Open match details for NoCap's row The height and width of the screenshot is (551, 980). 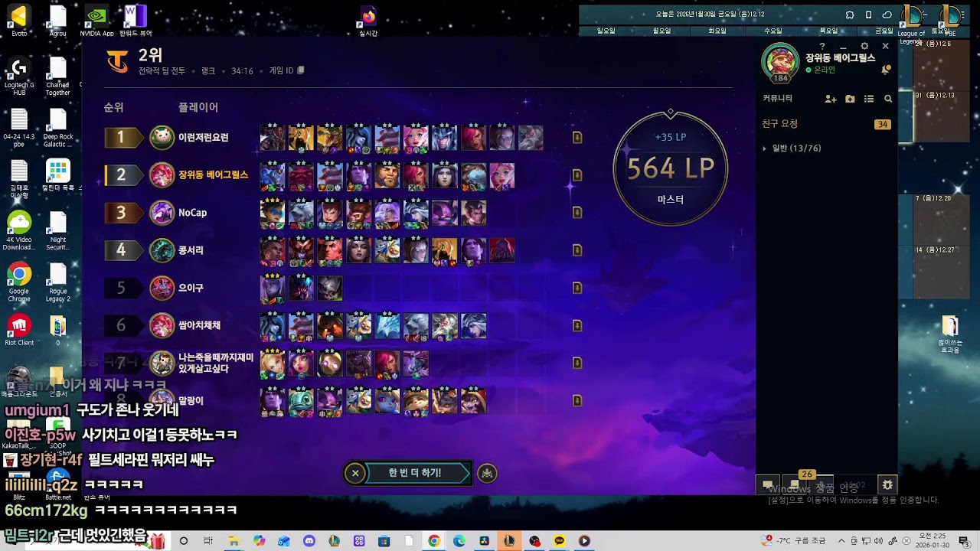pos(577,213)
